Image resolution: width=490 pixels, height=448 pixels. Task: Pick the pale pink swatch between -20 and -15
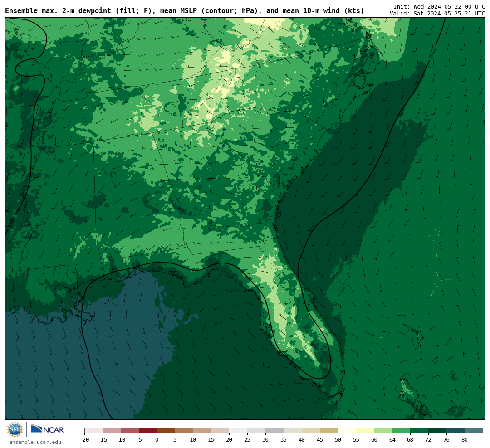(93, 431)
